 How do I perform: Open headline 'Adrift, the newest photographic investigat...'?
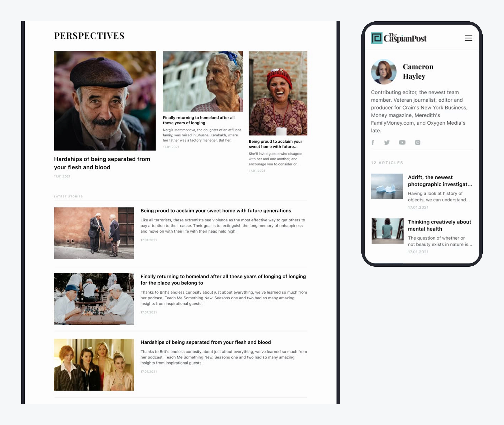pyautogui.click(x=440, y=181)
